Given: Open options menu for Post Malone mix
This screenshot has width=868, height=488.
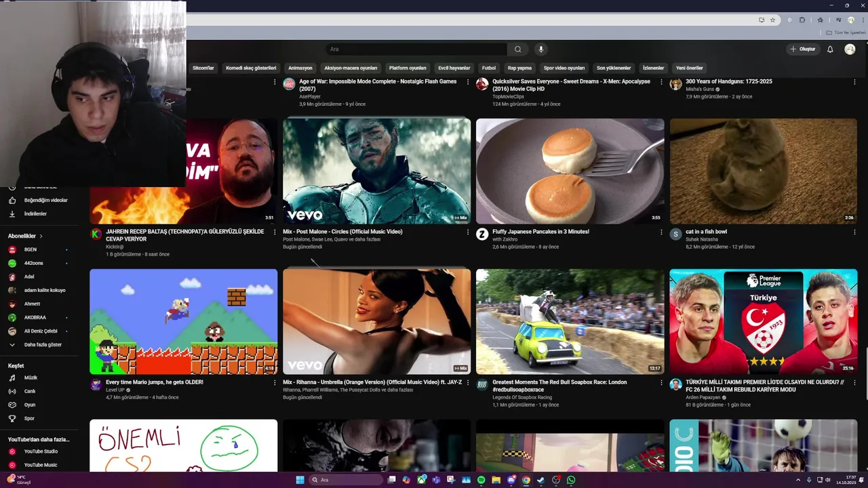Looking at the screenshot, I should point(467,232).
